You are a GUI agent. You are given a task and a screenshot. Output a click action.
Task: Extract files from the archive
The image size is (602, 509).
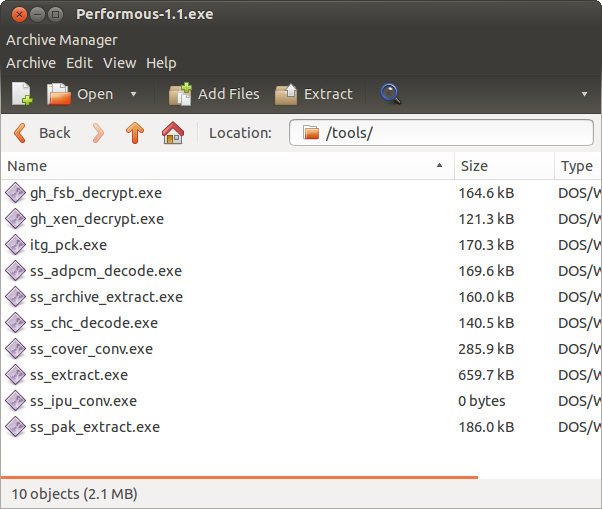point(314,94)
